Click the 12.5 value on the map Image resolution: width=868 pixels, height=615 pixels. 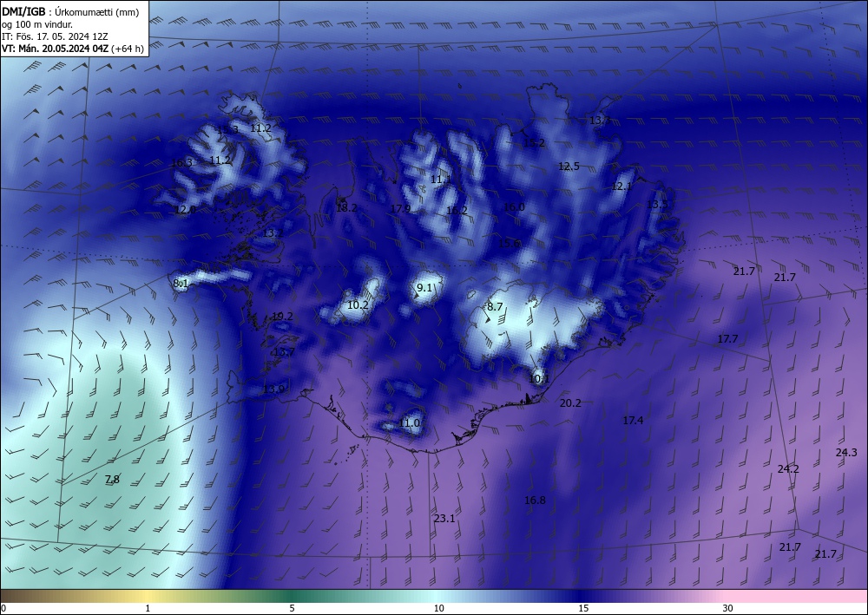[x=569, y=167]
